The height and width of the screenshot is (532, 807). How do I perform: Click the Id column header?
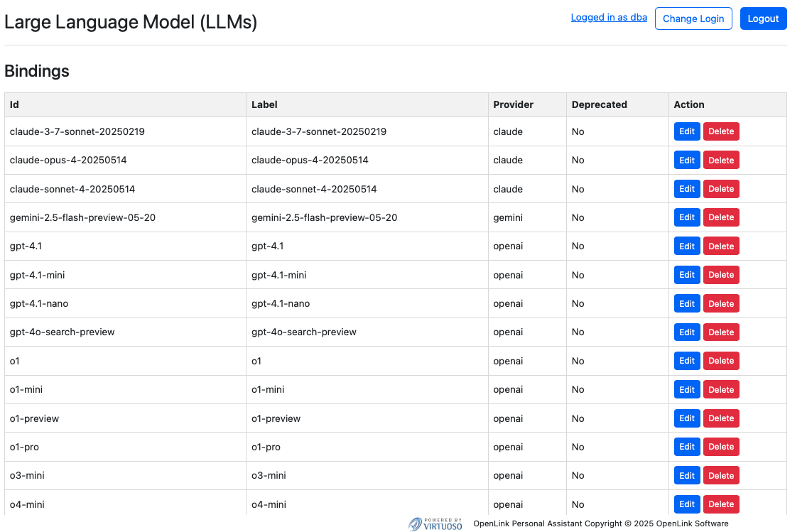click(126, 104)
